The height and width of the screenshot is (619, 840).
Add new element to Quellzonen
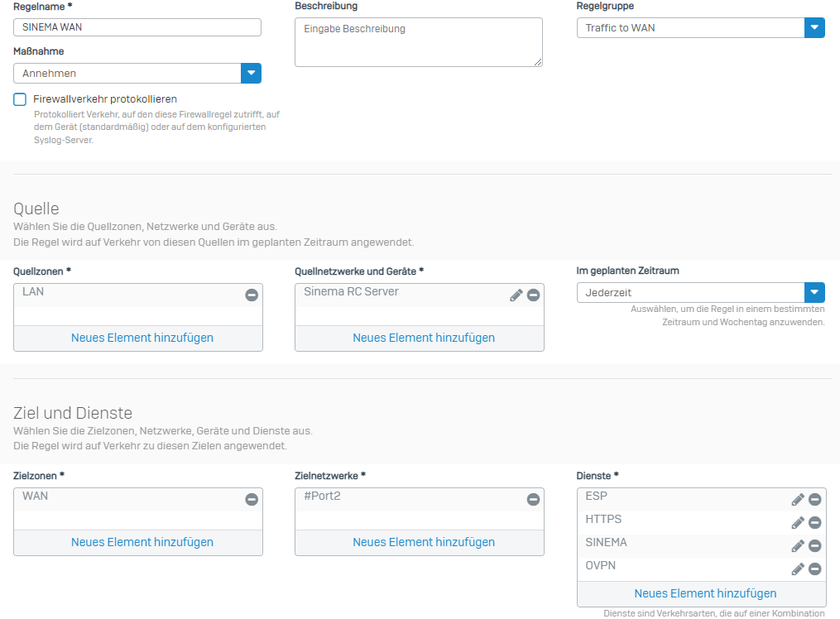(x=142, y=338)
